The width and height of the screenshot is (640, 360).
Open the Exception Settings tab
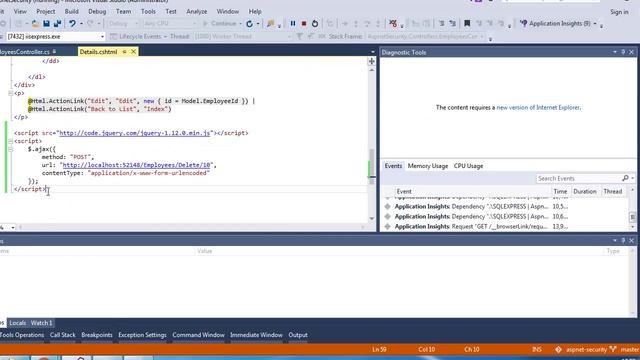pos(142,335)
